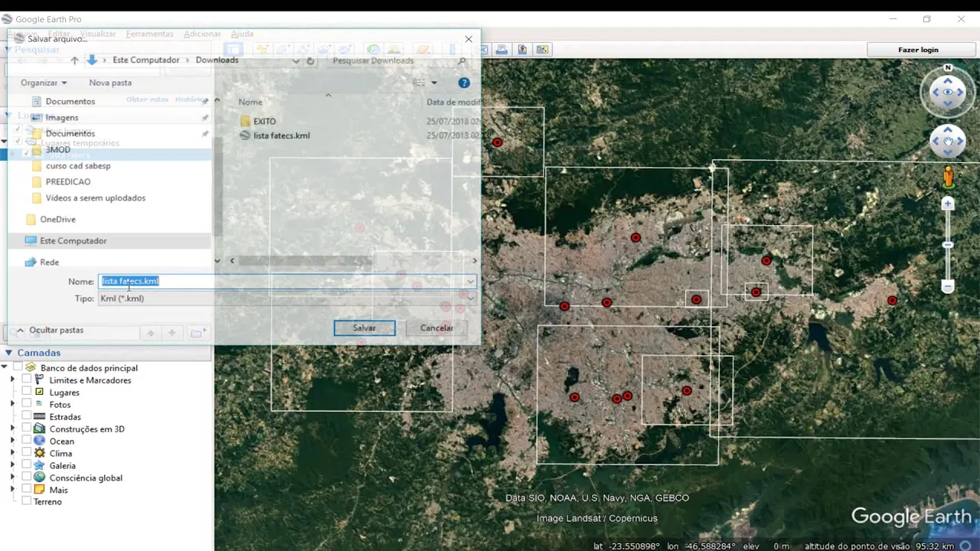Image resolution: width=980 pixels, height=551 pixels.
Task: Enable the Fotos layer checkbox
Action: pos(27,404)
